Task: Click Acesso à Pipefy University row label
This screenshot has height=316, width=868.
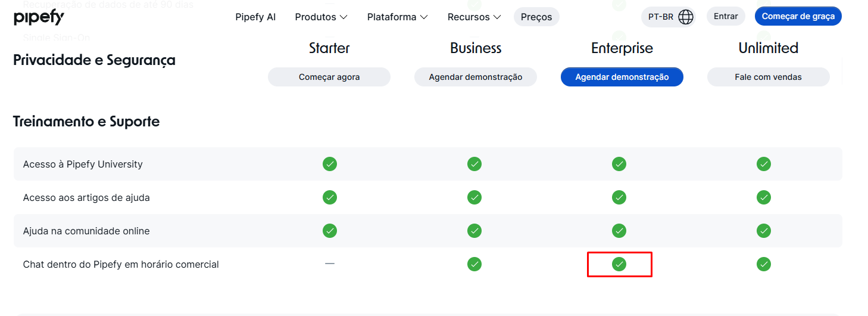Action: [x=83, y=164]
